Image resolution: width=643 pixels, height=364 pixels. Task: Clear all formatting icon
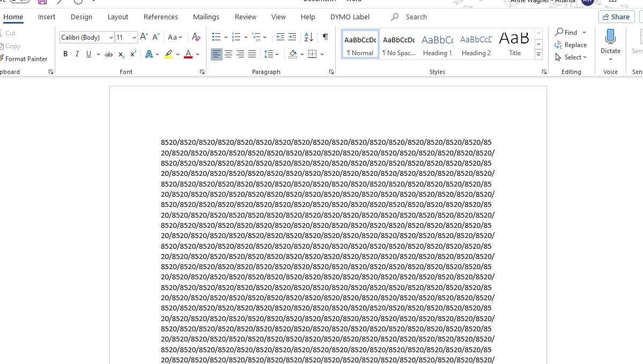coord(196,37)
